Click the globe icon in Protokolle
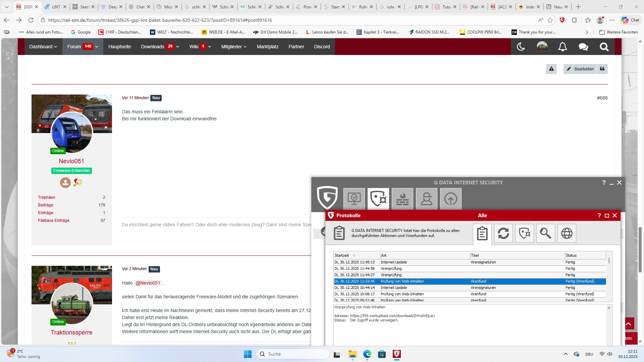Image resolution: width=644 pixels, height=362 pixels. [567, 233]
